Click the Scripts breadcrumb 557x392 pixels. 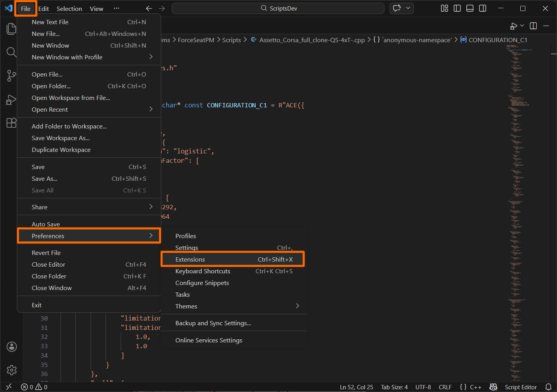[x=231, y=40]
